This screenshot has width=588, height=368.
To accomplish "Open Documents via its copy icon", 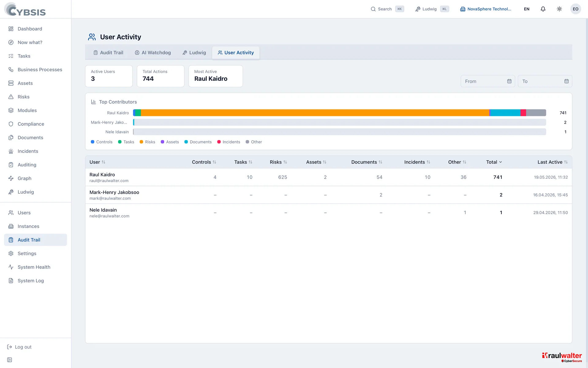I will coord(11,138).
